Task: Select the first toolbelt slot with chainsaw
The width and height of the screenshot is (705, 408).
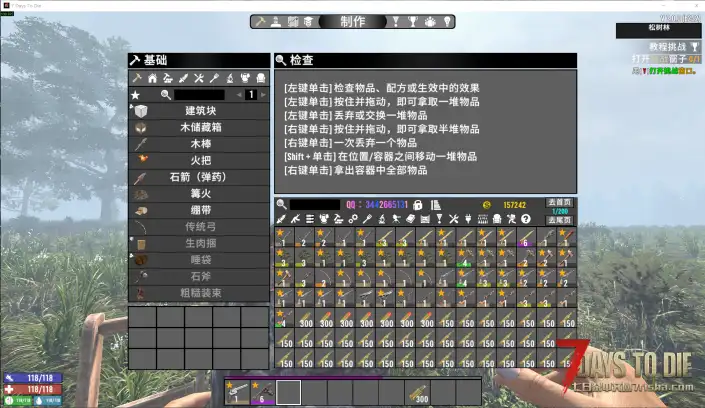Action: click(237, 393)
